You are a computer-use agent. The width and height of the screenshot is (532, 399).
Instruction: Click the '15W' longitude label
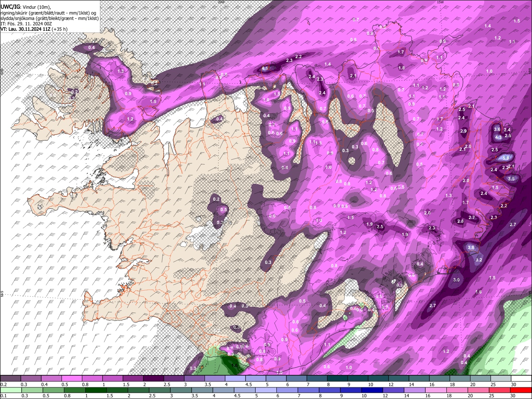[440, 2]
